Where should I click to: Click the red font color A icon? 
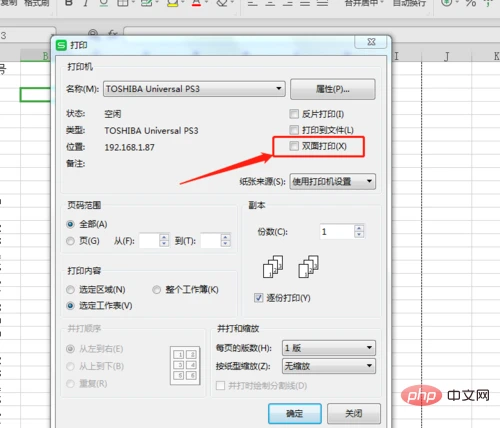point(196,3)
